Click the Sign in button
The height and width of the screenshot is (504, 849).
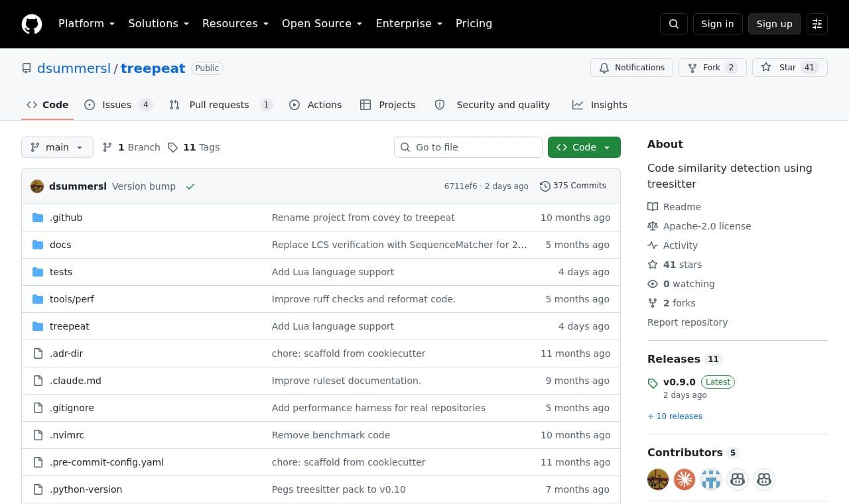click(x=718, y=24)
